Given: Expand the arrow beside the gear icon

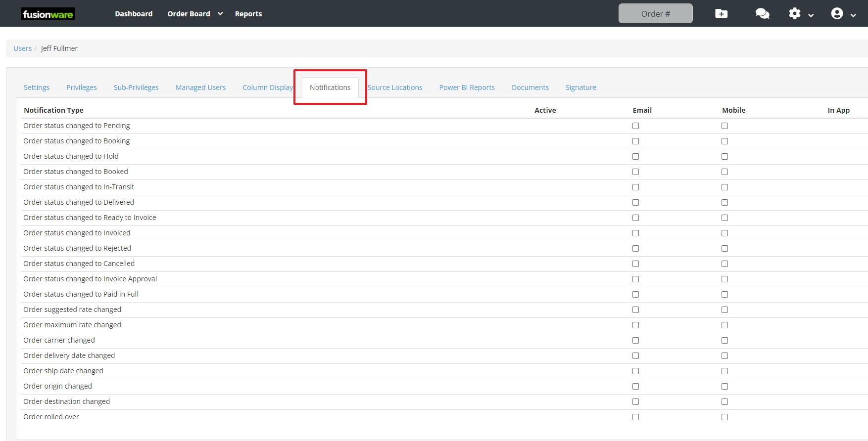Looking at the screenshot, I should point(811,15).
